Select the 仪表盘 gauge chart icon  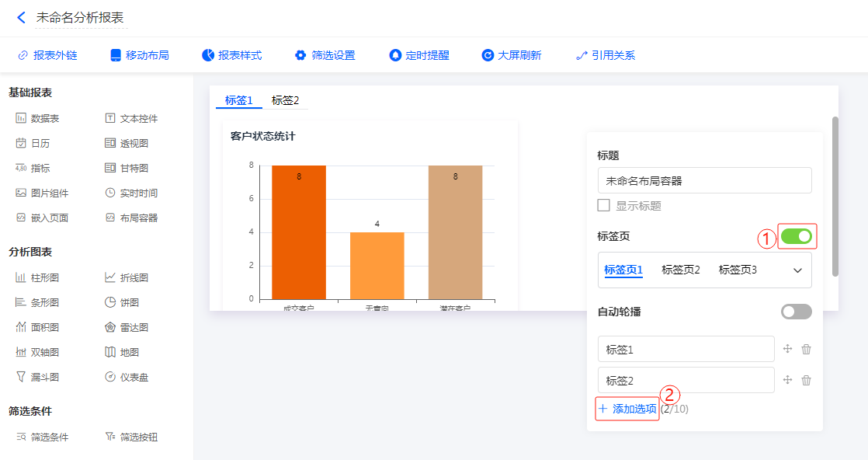[x=110, y=377]
